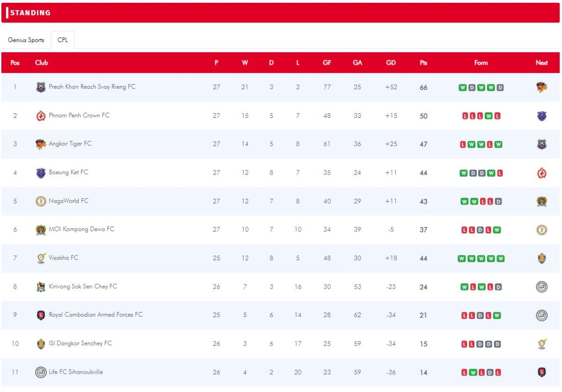Click Life FC Sihanoukville club logo

coord(41,372)
